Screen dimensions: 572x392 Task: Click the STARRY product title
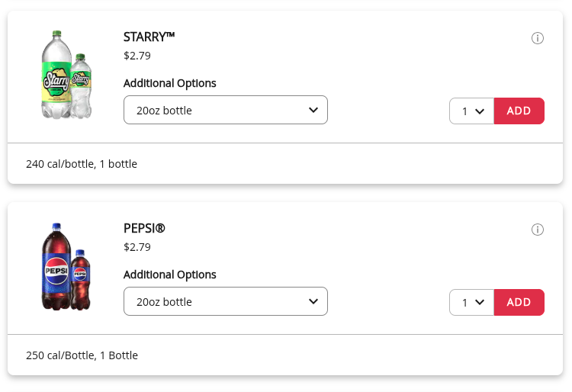(149, 37)
